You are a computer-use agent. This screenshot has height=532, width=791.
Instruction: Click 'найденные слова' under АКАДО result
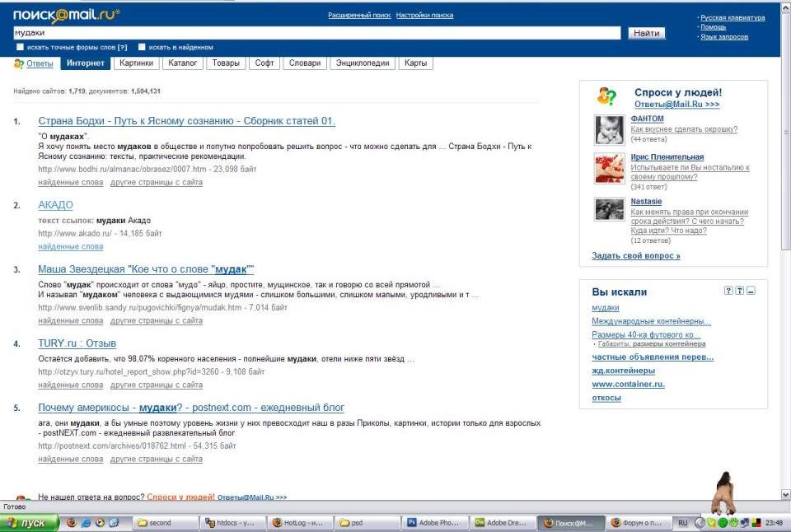71,246
